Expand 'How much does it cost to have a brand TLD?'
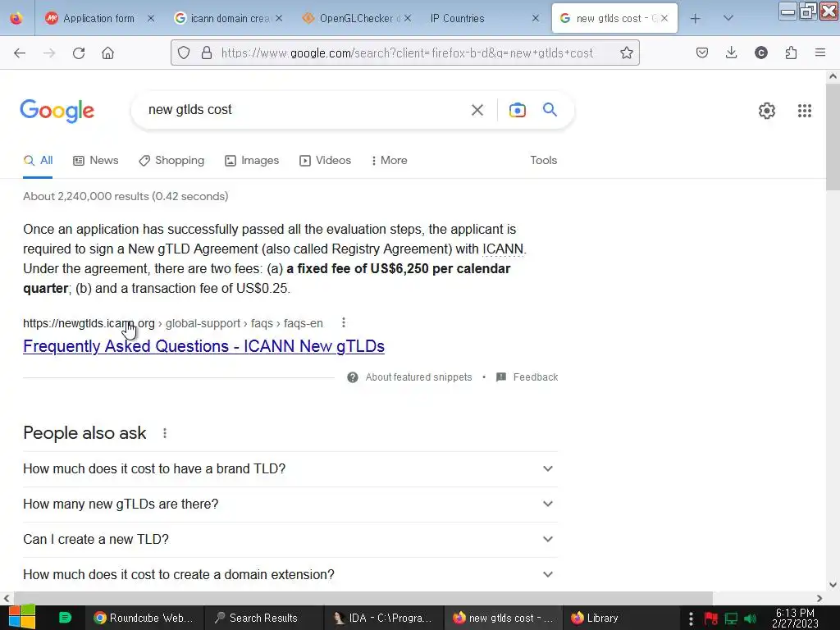Screen dimensions: 840x630 pos(290,468)
